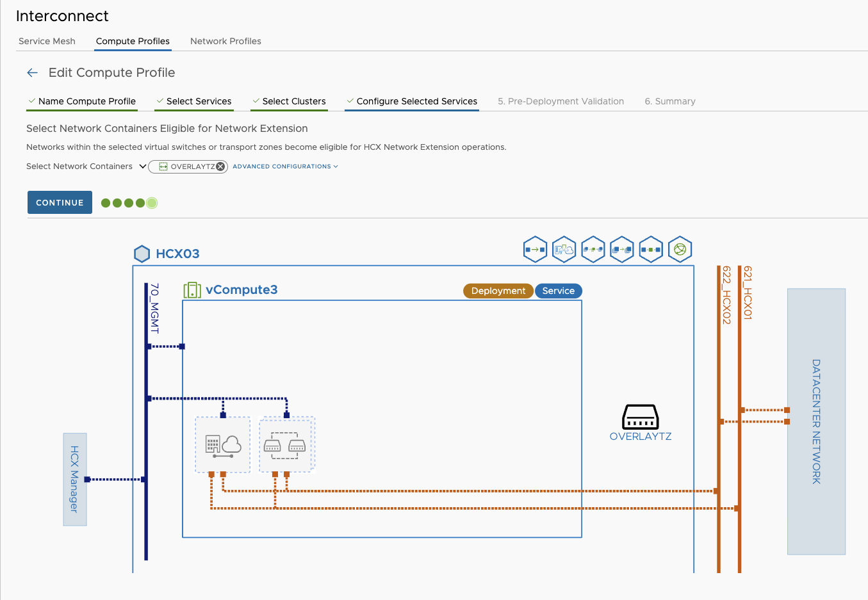This screenshot has height=600, width=868.
Task: Click the fourth hexagon icon with stacked squares arrow
Action: (622, 250)
